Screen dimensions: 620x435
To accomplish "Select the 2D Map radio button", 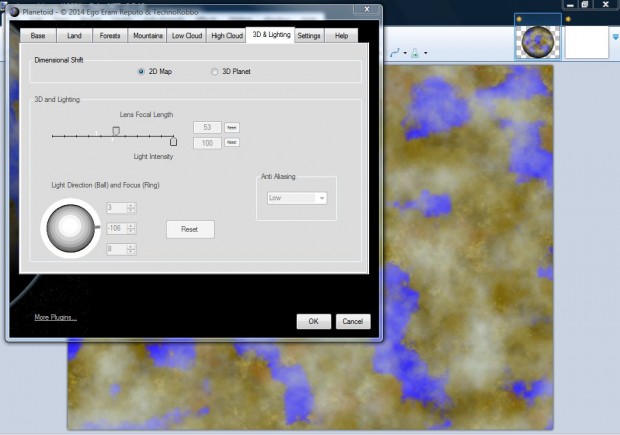I will point(141,72).
